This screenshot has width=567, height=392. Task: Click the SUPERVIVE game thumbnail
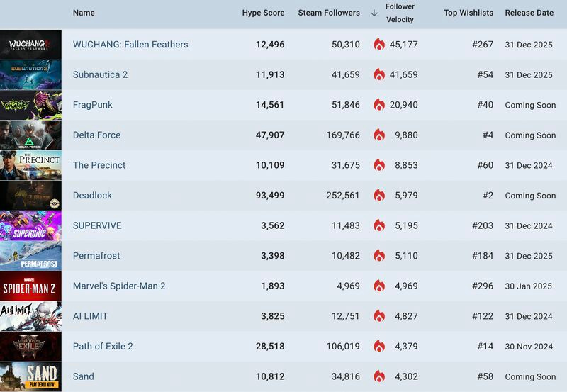coord(30,225)
